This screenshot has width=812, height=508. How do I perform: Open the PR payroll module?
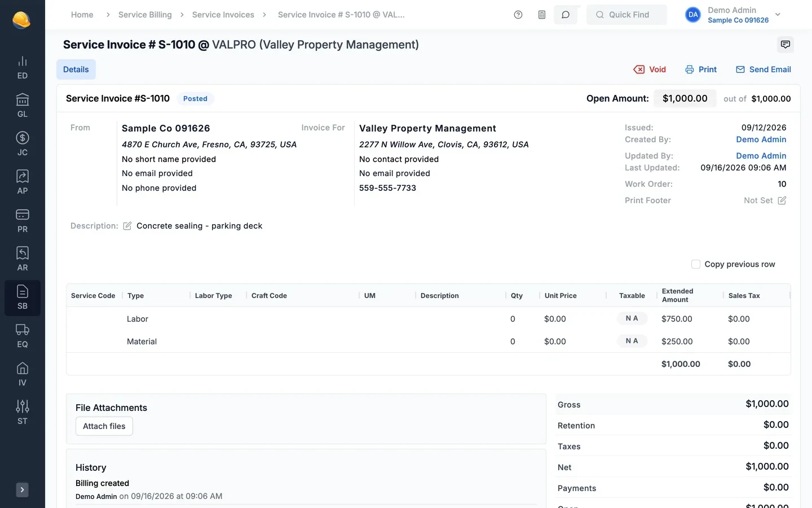23,221
